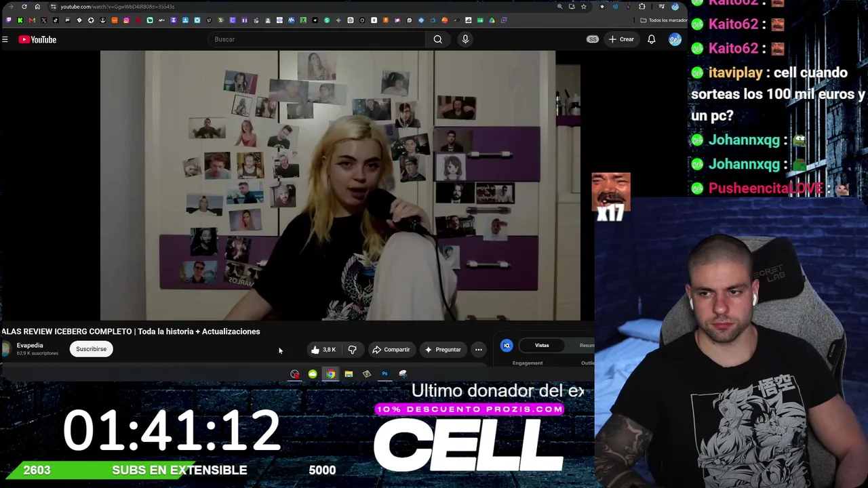868x488 pixels.
Task: Open the YouTube account avatar menu
Action: point(675,39)
